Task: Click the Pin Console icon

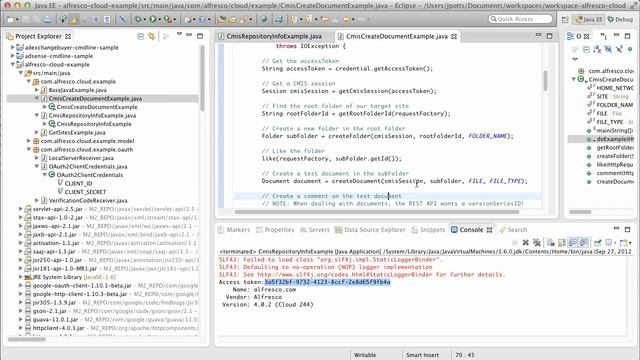Action: click(x=598, y=242)
